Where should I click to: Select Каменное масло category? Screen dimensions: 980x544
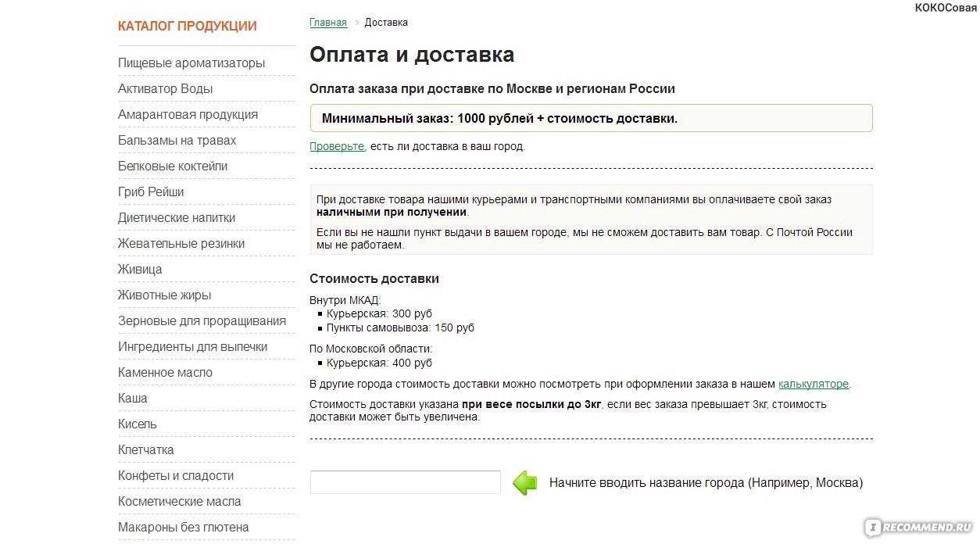pos(165,373)
